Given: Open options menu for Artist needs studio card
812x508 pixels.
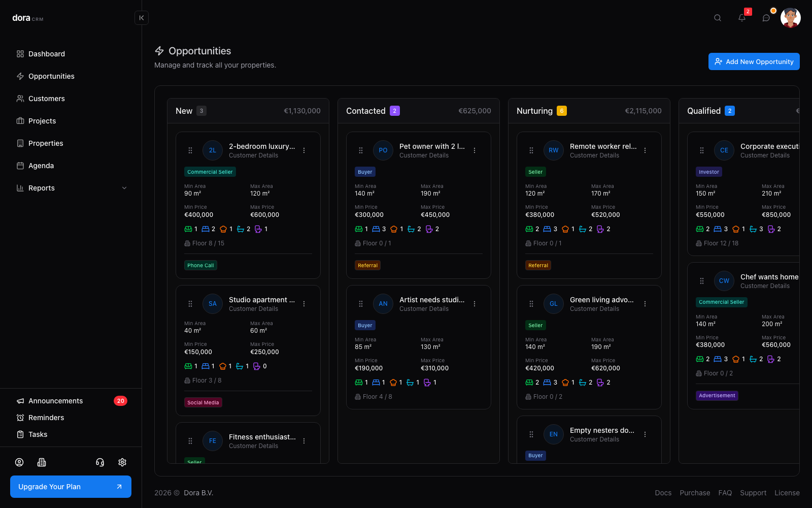Looking at the screenshot, I should tap(475, 304).
